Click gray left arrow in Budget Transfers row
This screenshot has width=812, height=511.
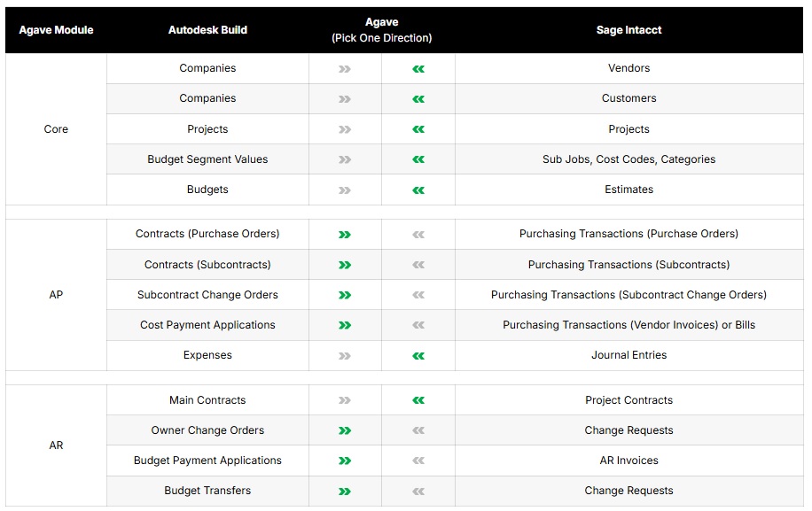[x=418, y=491]
